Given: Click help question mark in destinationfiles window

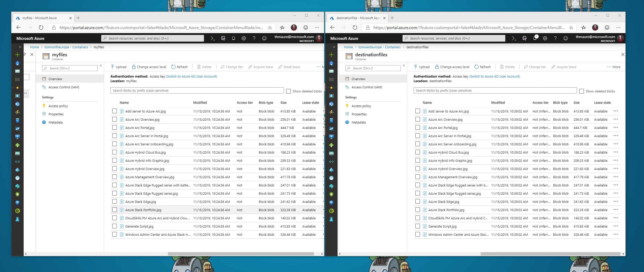Looking at the screenshot, I should [x=555, y=38].
